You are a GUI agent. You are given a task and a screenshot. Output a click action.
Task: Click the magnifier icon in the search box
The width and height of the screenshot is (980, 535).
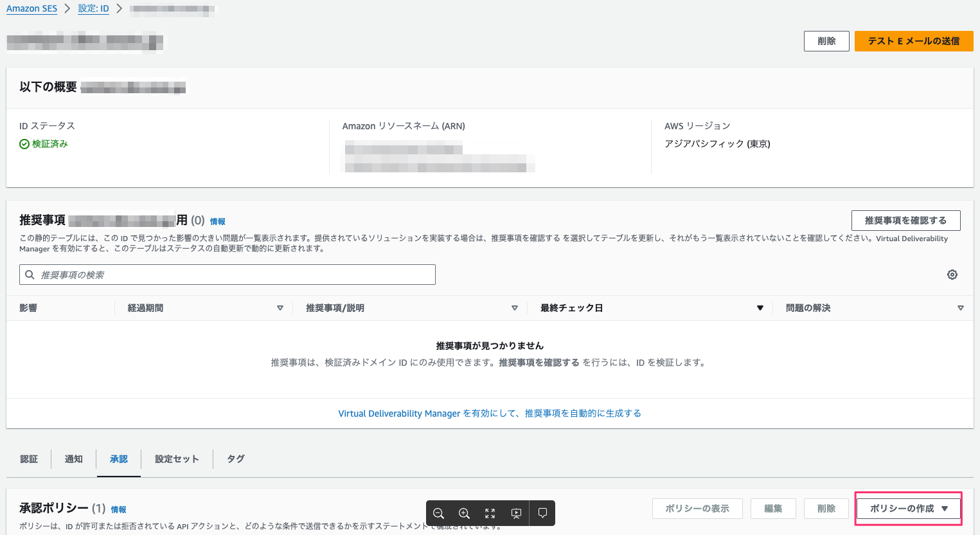coord(30,274)
